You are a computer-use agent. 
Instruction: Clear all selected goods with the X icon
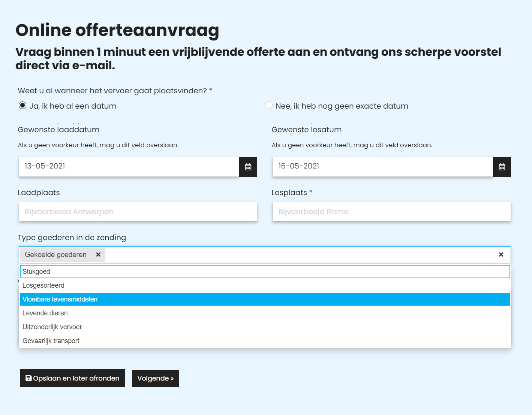(501, 255)
